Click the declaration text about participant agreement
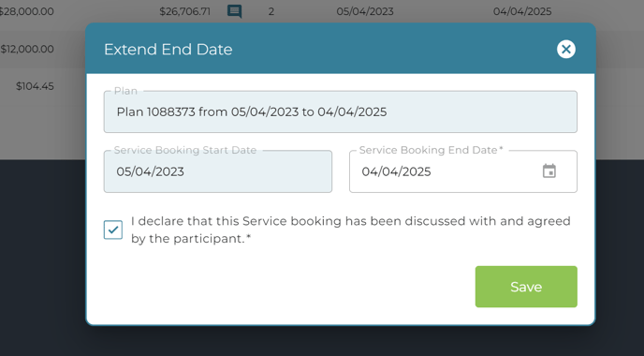This screenshot has height=356, width=644. point(350,230)
